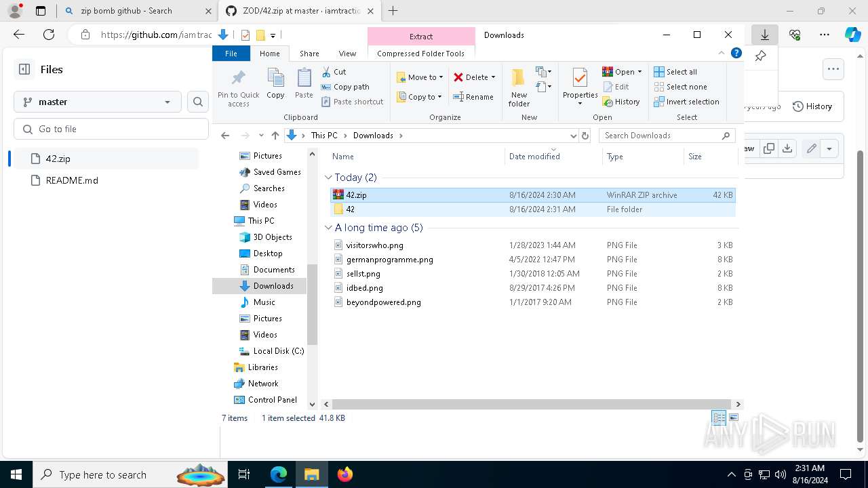The width and height of the screenshot is (868, 488).
Task: Open the Copy to dropdown
Action: click(419, 97)
